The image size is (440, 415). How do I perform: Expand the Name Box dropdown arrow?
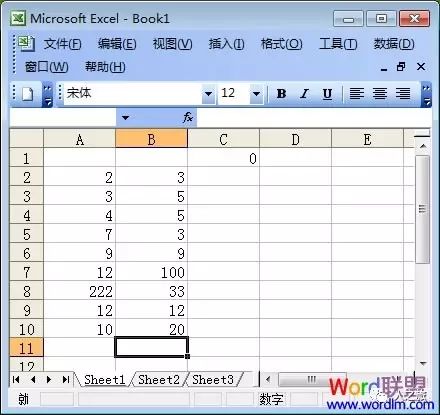pyautogui.click(x=125, y=118)
